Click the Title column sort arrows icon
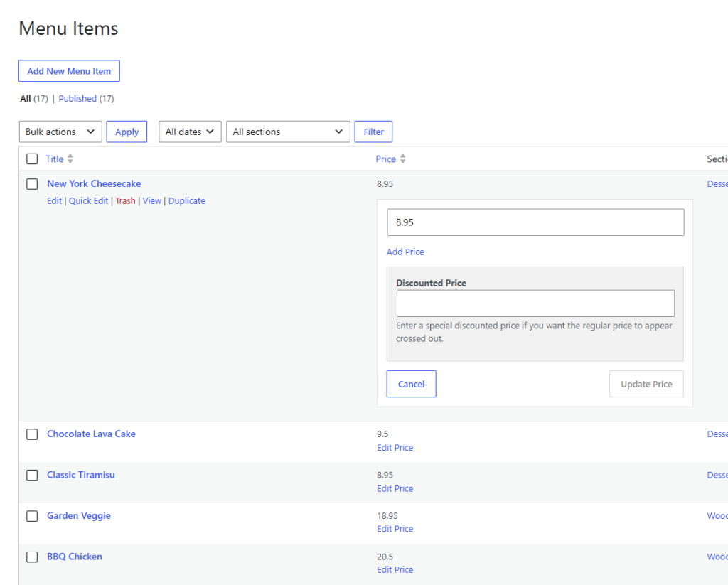 click(70, 159)
